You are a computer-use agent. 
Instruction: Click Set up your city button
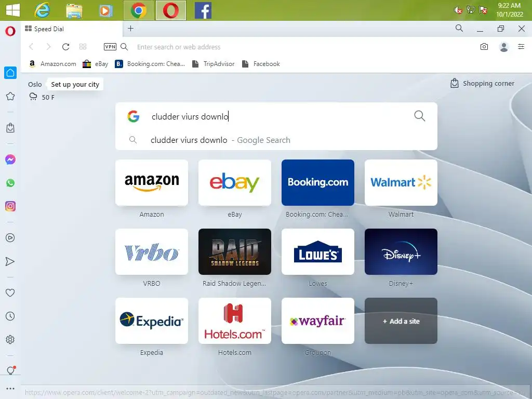pyautogui.click(x=75, y=85)
